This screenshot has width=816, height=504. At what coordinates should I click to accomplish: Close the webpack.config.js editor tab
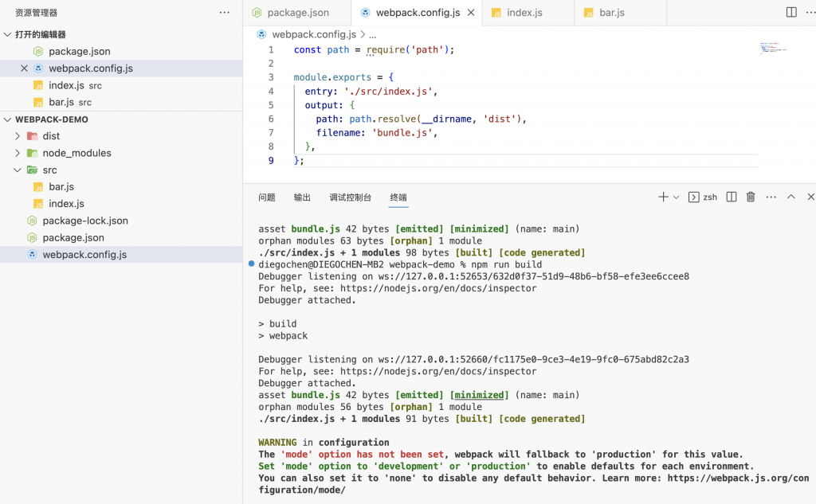pos(471,13)
